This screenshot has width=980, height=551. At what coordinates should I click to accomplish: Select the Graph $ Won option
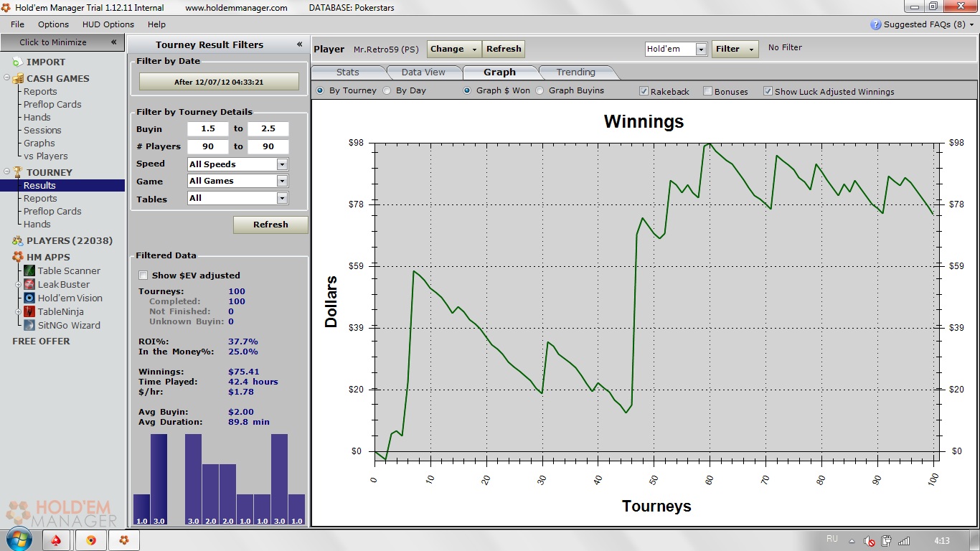(x=467, y=90)
